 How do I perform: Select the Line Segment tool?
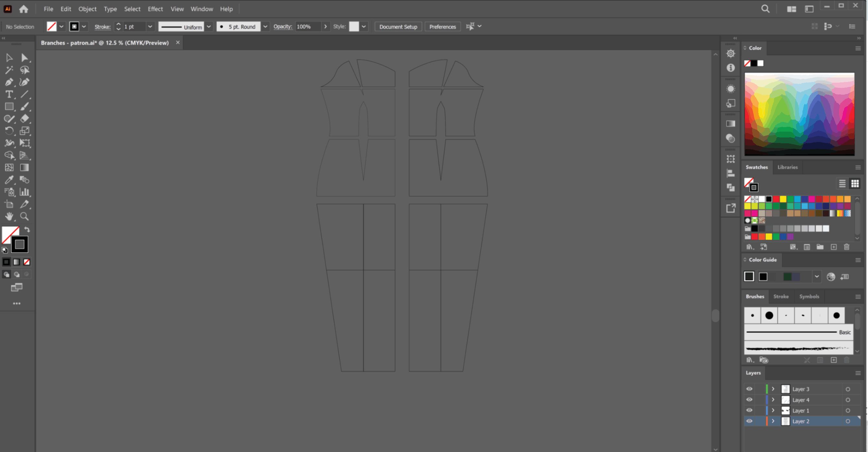pyautogui.click(x=24, y=94)
